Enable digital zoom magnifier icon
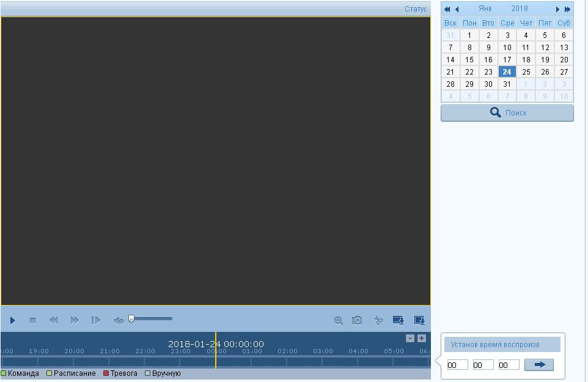The width and height of the screenshot is (588, 382). 338,320
